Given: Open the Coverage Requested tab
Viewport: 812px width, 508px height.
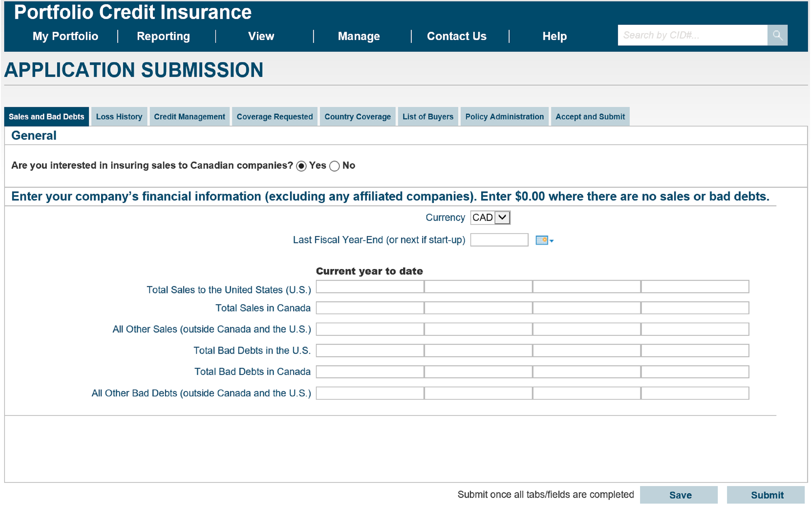Looking at the screenshot, I should pos(274,116).
